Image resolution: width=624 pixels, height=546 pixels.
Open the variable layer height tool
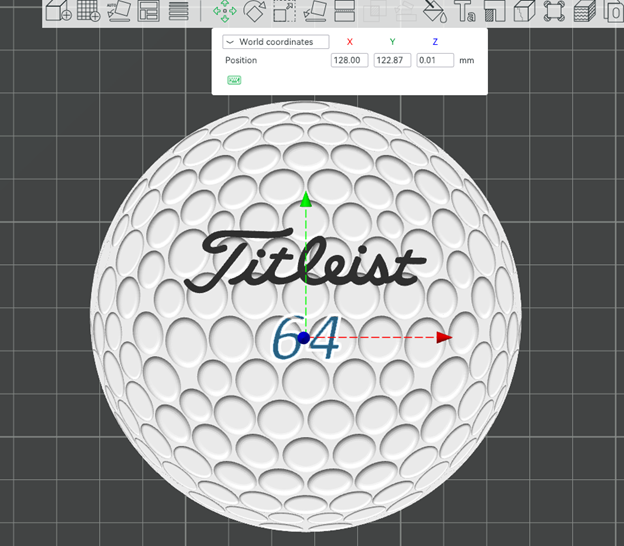pos(178,11)
